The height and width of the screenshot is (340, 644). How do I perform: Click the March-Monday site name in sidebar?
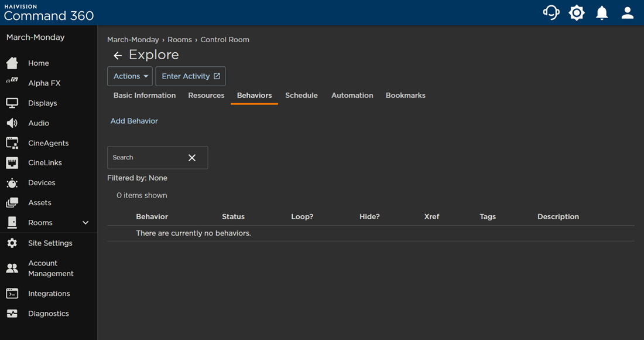(35, 38)
